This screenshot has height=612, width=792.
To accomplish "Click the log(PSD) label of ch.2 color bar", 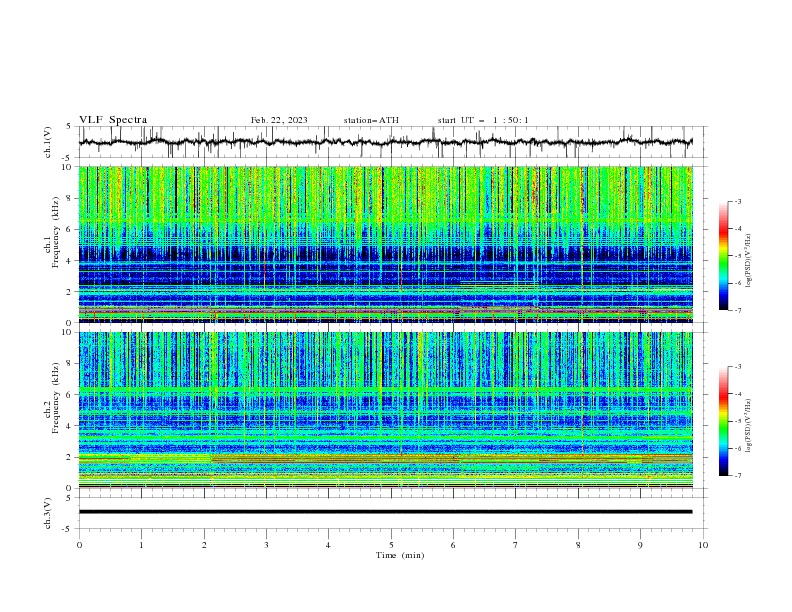I will pyautogui.click(x=749, y=426).
